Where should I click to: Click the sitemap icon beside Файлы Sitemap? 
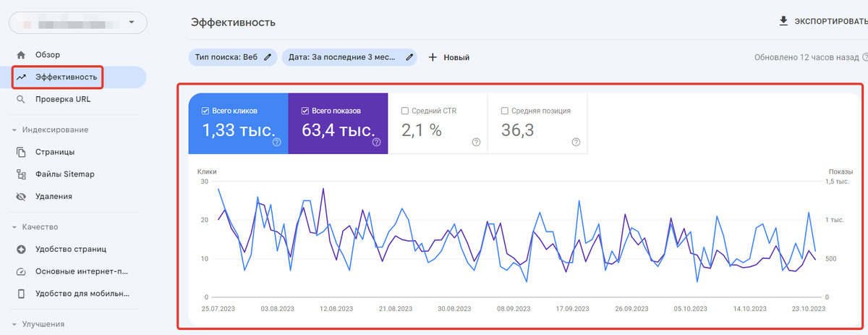[x=21, y=174]
